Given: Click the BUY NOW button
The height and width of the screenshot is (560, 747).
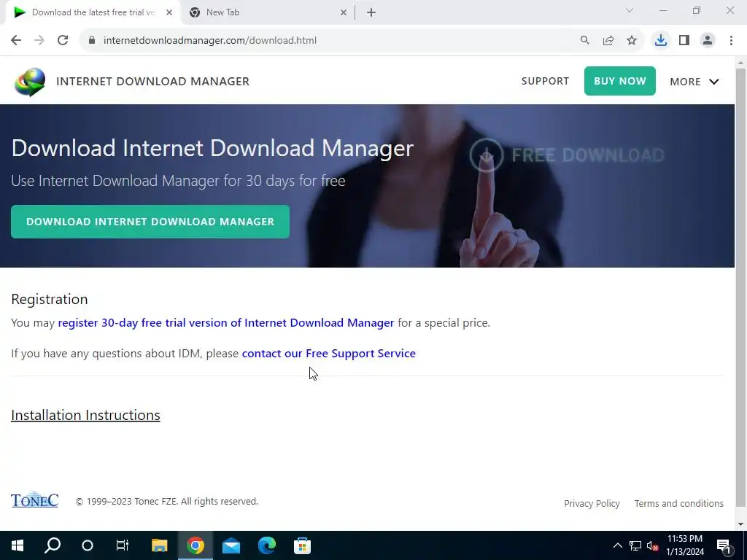Looking at the screenshot, I should (620, 81).
